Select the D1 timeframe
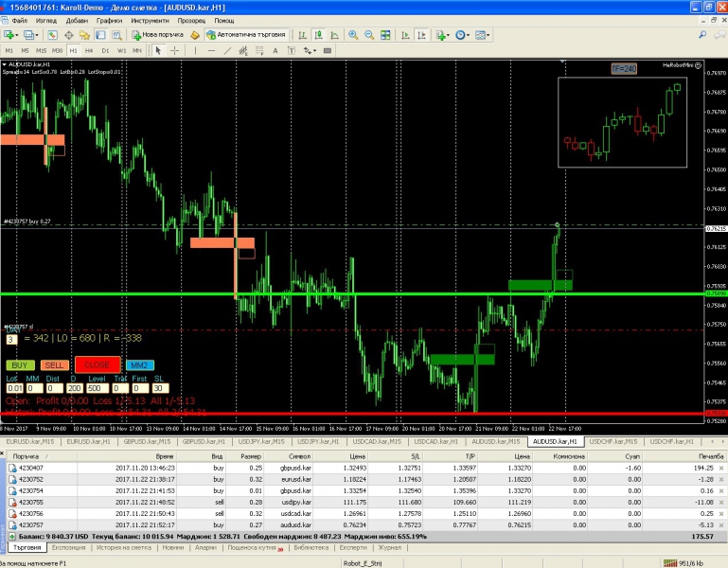This screenshot has height=568, width=728. coord(105,50)
